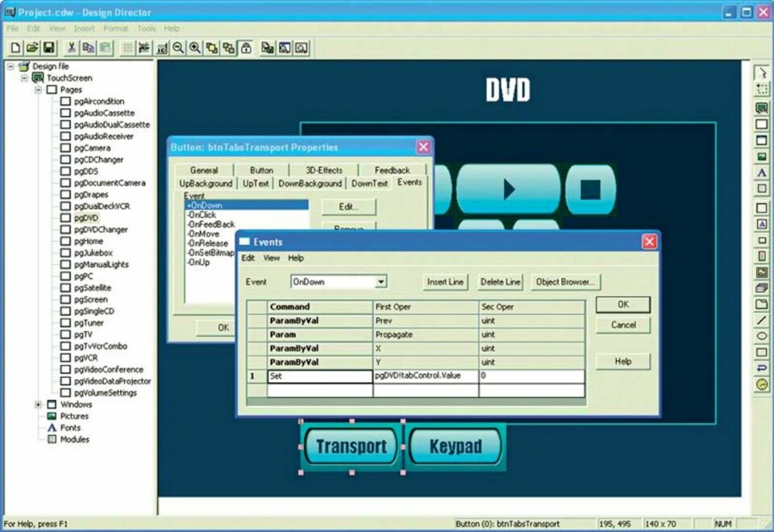Viewport: 774px width, 532px height.
Task: Switch to the UpBackground tab
Action: coord(206,183)
